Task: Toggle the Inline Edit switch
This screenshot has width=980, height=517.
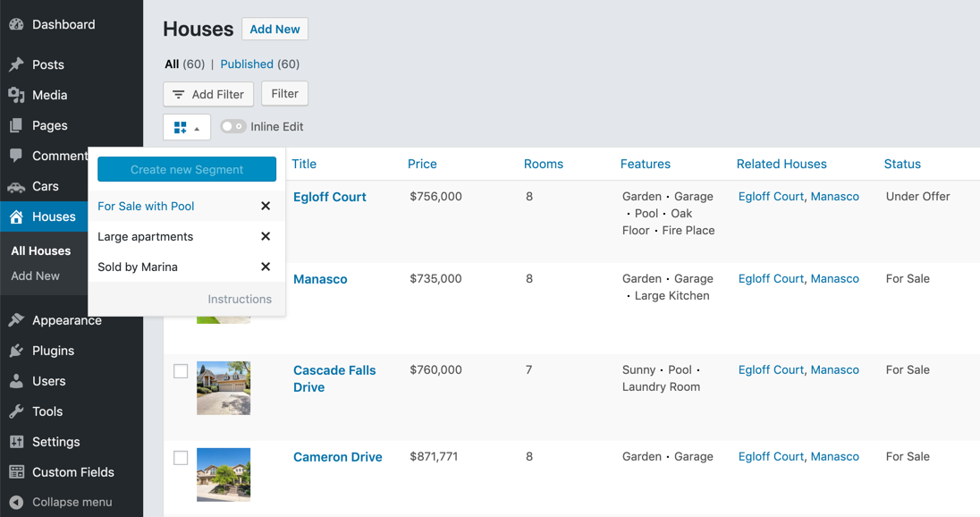Action: 233,126
